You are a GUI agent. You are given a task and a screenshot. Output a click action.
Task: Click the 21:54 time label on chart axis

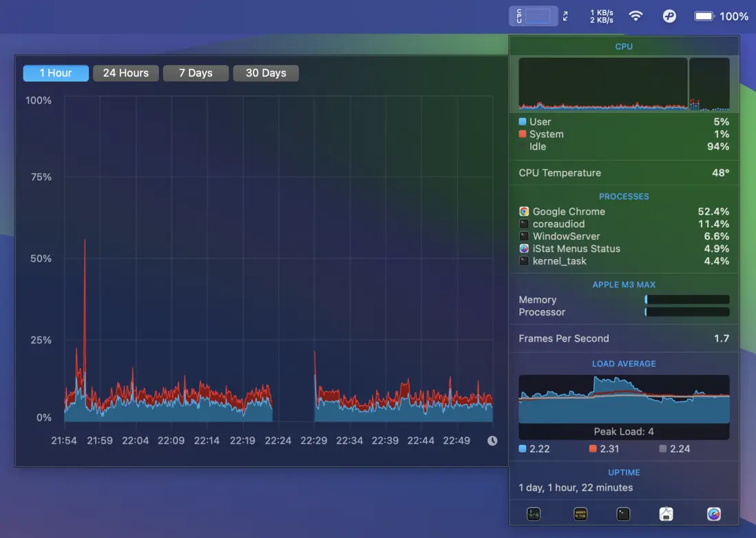pyautogui.click(x=64, y=441)
